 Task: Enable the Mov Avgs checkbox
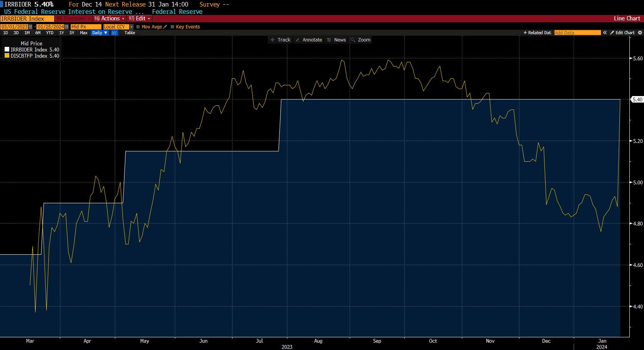pyautogui.click(x=138, y=27)
